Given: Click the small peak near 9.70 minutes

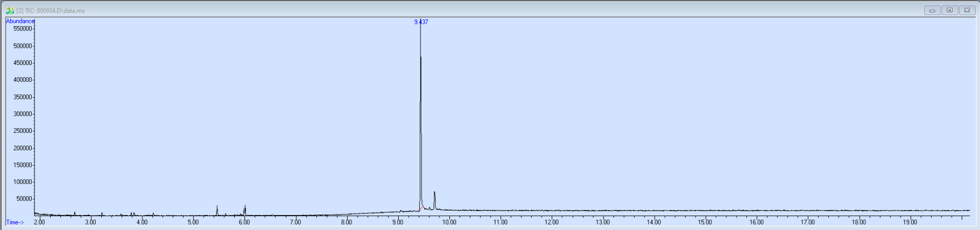Looking at the screenshot, I should coord(434,200).
